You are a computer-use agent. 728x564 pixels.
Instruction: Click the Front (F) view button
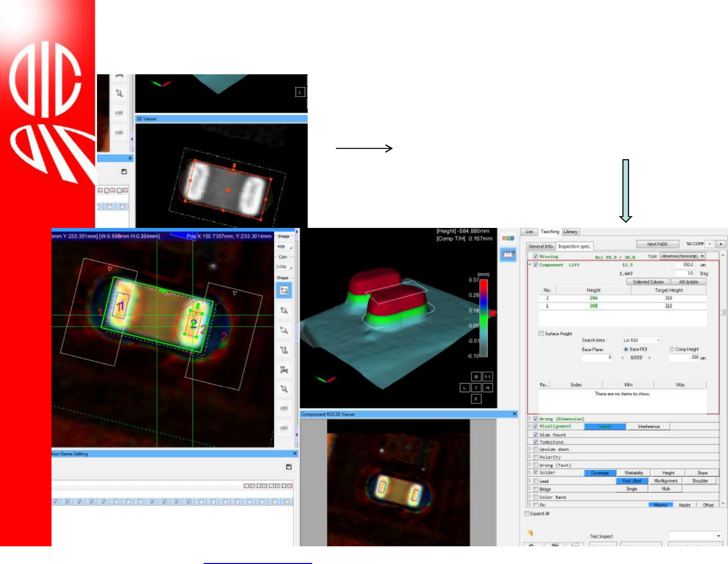click(x=476, y=399)
